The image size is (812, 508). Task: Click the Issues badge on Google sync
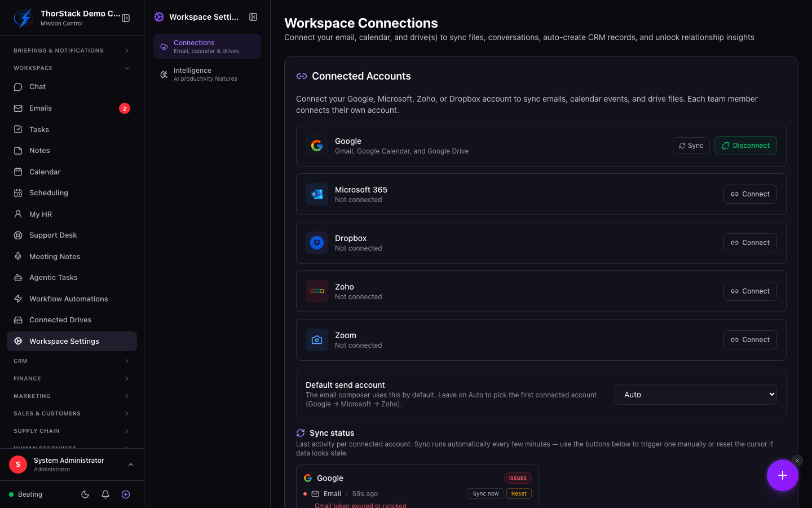coord(518,478)
